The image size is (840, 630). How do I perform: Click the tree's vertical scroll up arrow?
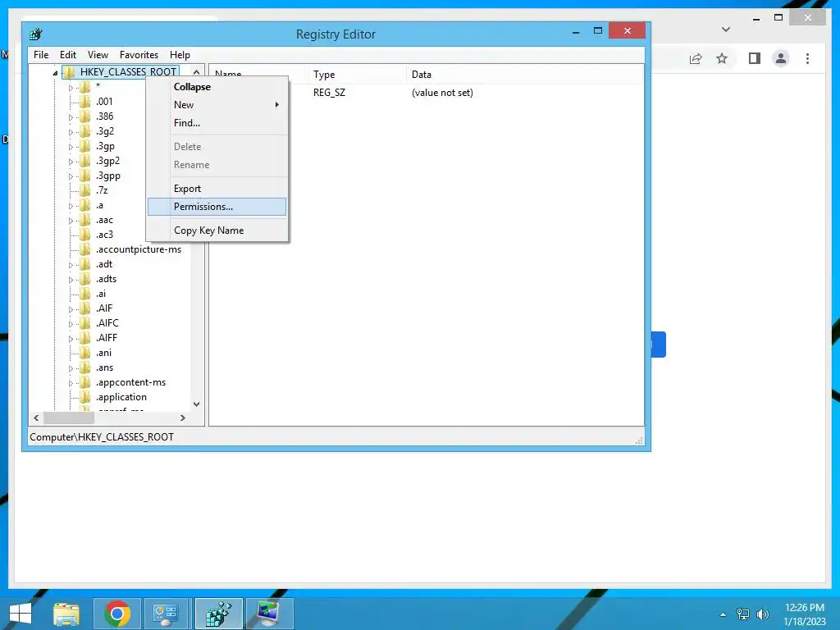(197, 72)
